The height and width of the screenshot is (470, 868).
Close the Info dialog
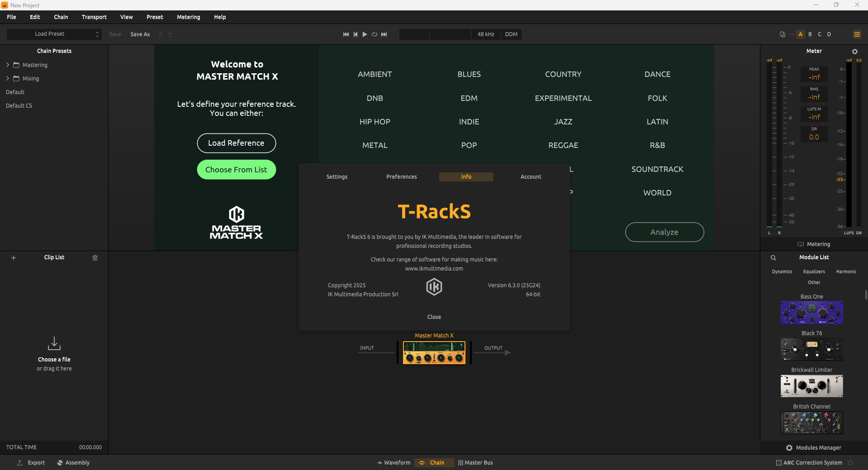tap(434, 317)
